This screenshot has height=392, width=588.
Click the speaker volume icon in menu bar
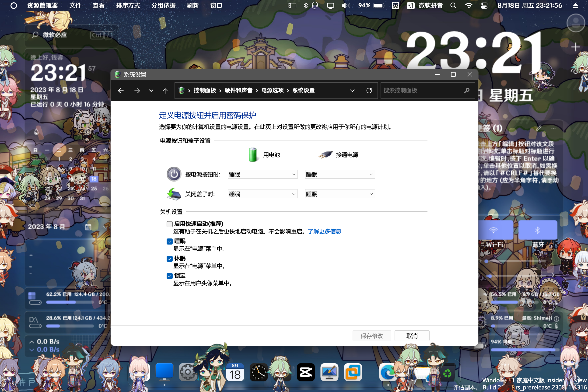346,6
